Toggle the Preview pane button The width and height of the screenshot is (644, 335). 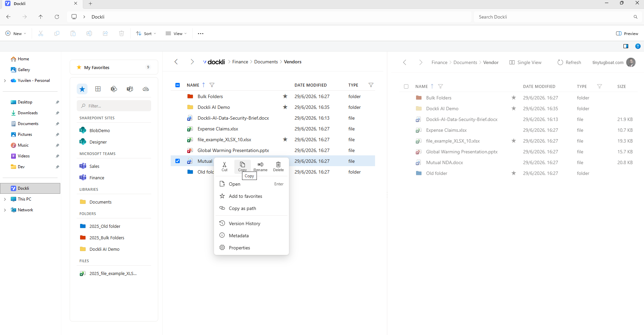coord(627,34)
